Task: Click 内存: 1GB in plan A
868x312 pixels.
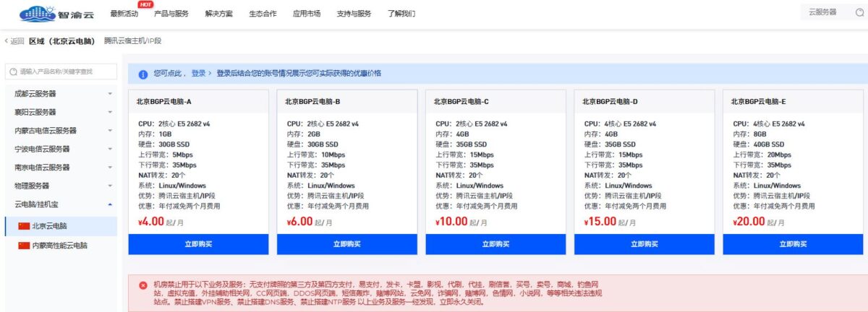Action: 155,134
